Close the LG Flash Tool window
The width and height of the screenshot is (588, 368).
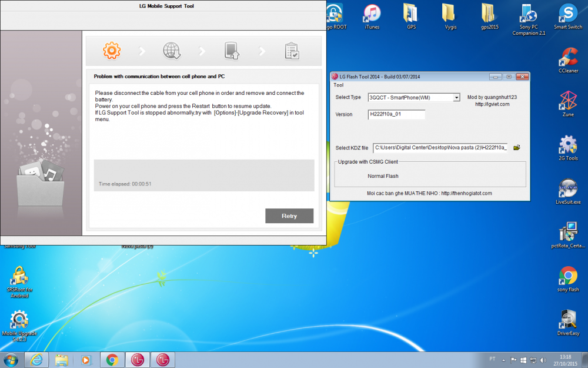(522, 77)
